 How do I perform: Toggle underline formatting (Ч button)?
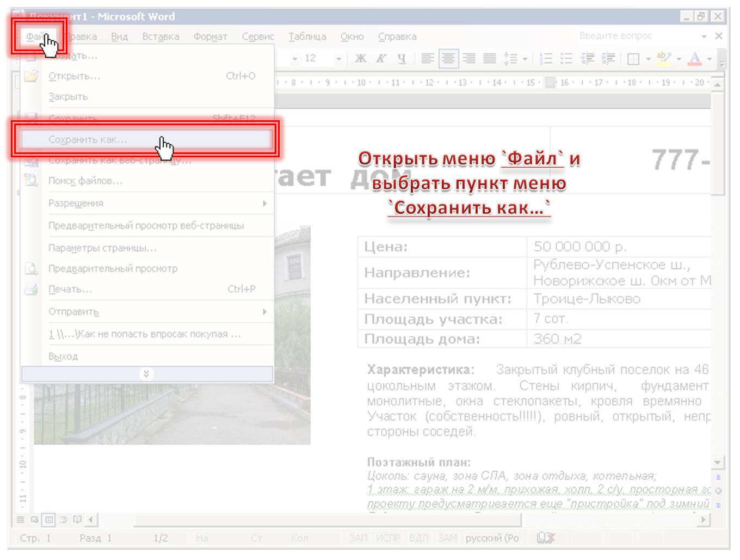point(402,58)
